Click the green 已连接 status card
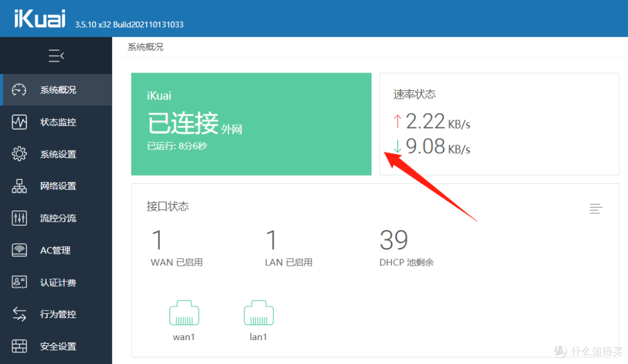The height and width of the screenshot is (364, 628). 251,124
